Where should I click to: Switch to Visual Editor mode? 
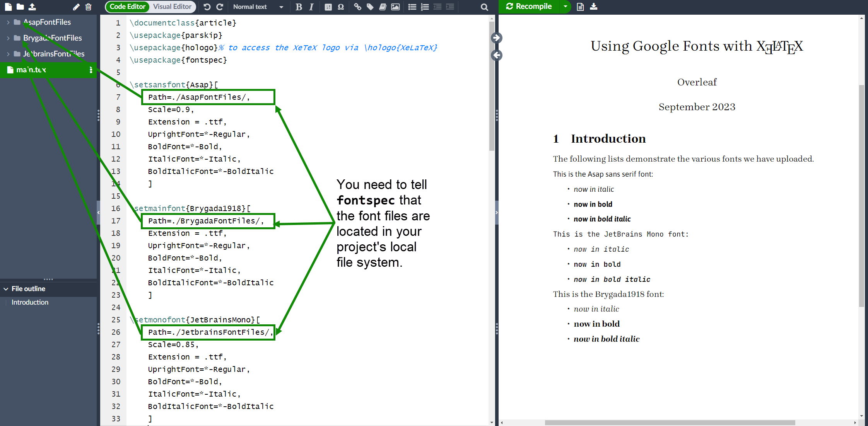172,7
